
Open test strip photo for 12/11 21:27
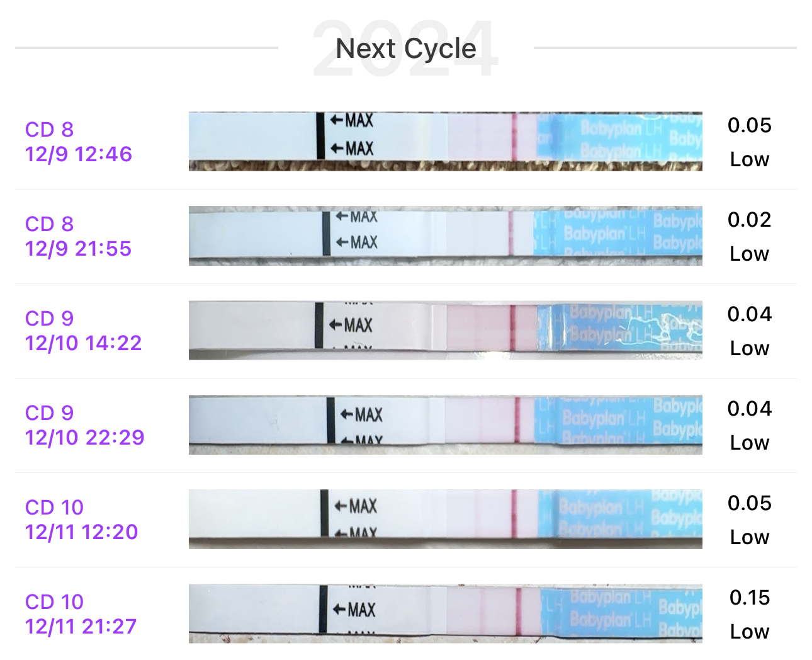point(445,613)
